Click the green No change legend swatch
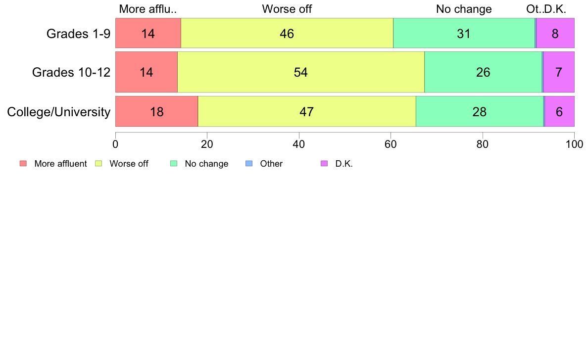The height and width of the screenshot is (364, 588). click(174, 163)
